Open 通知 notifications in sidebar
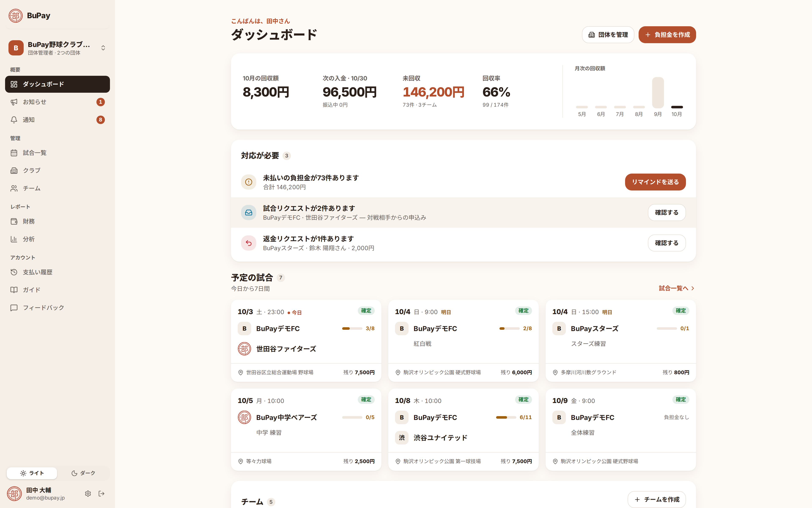Viewport: 812px width, 508px height. coord(57,120)
